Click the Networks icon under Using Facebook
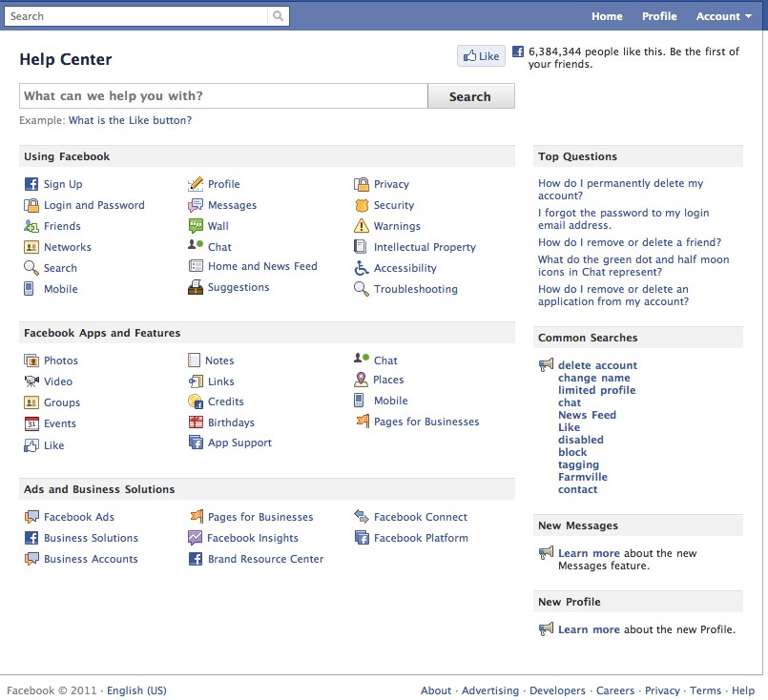The image size is (768, 700). click(x=31, y=247)
